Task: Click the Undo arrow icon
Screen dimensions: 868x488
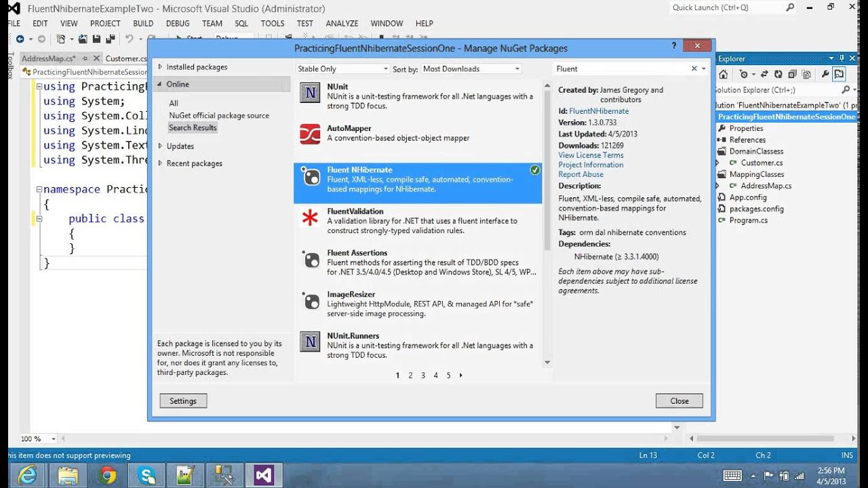Action: point(129,39)
